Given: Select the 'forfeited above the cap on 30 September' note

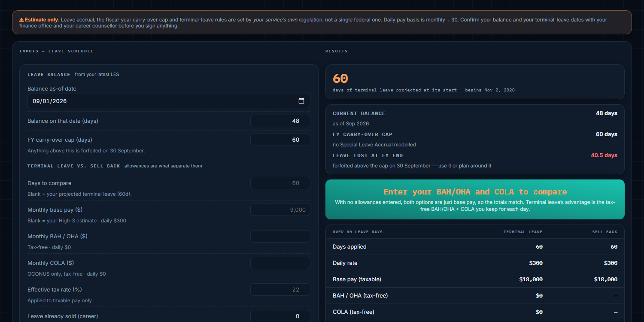Looking at the screenshot, I should coord(412,166).
